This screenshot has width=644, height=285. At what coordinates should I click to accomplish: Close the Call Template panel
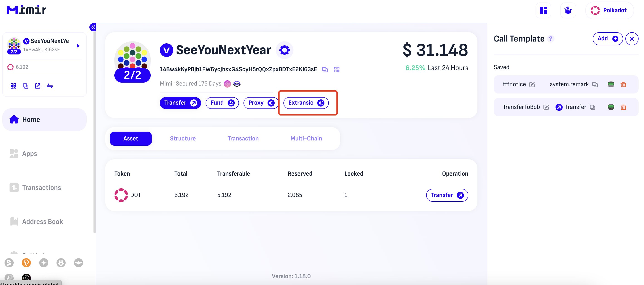632,39
